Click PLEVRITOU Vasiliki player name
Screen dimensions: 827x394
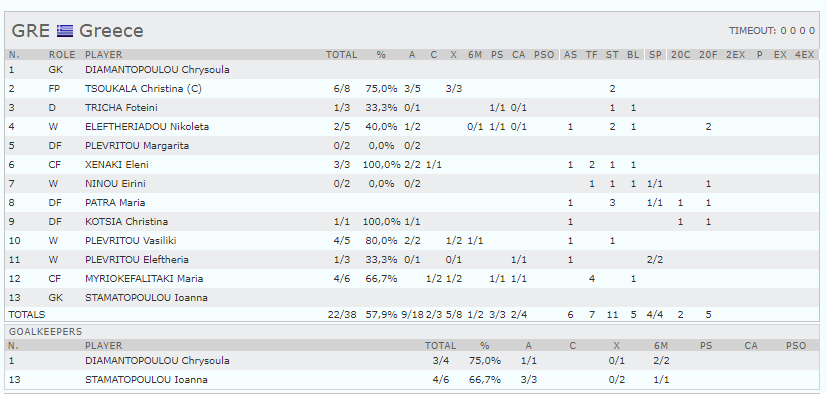tap(130, 241)
